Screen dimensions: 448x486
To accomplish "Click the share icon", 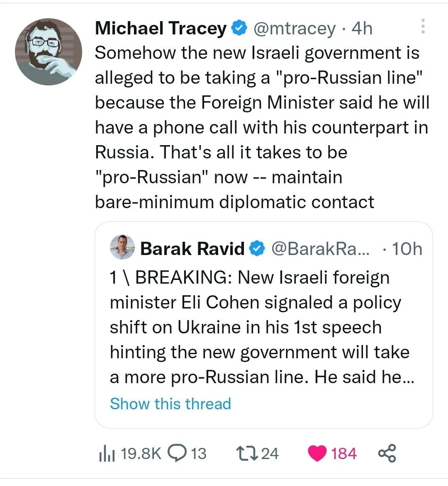I will click(387, 453).
